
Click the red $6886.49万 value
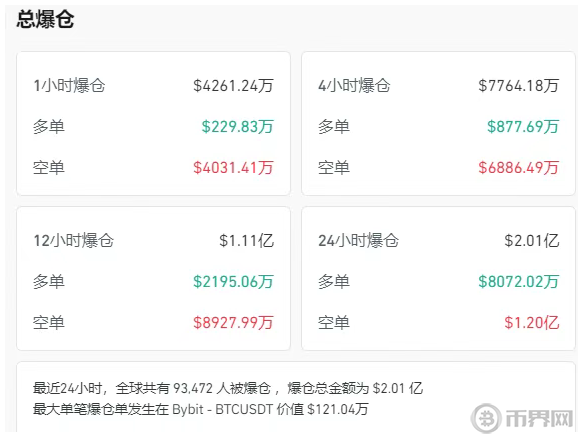(x=519, y=168)
